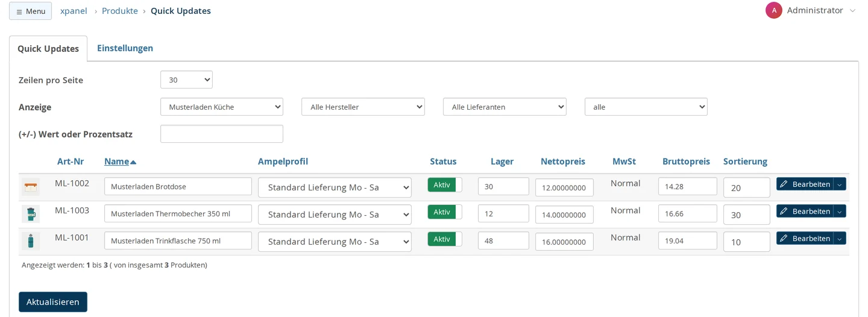Image resolution: width=868 pixels, height=317 pixels.
Task: Select article number ML-1003 text
Action: [x=72, y=210]
